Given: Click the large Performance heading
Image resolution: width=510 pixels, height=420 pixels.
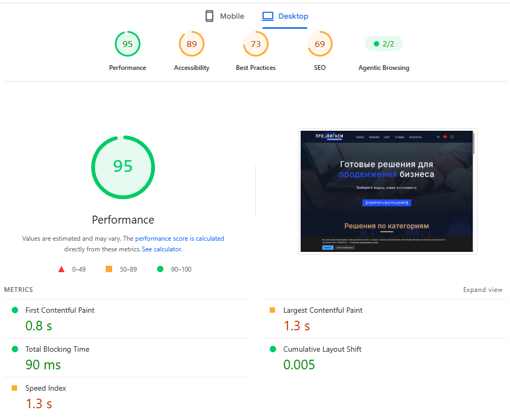Looking at the screenshot, I should [123, 220].
